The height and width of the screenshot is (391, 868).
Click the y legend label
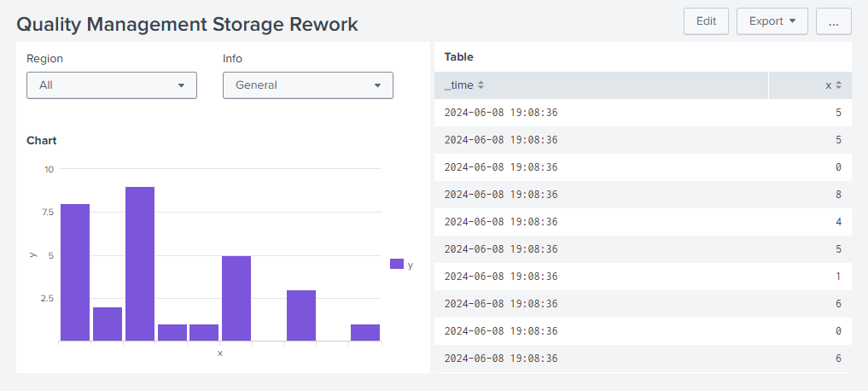point(411,265)
